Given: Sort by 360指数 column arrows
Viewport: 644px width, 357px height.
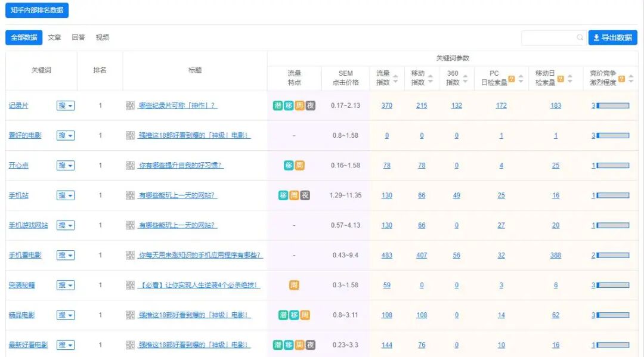Looking at the screenshot, I should [465, 79].
